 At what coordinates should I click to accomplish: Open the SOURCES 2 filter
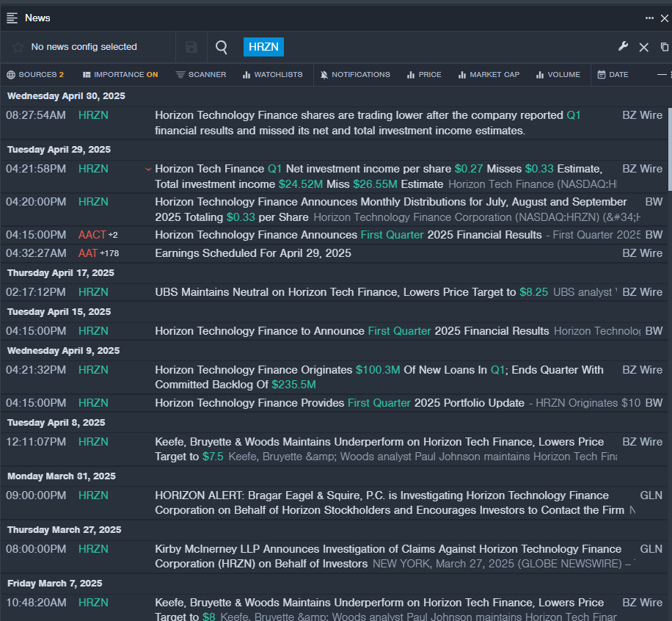[x=35, y=75]
